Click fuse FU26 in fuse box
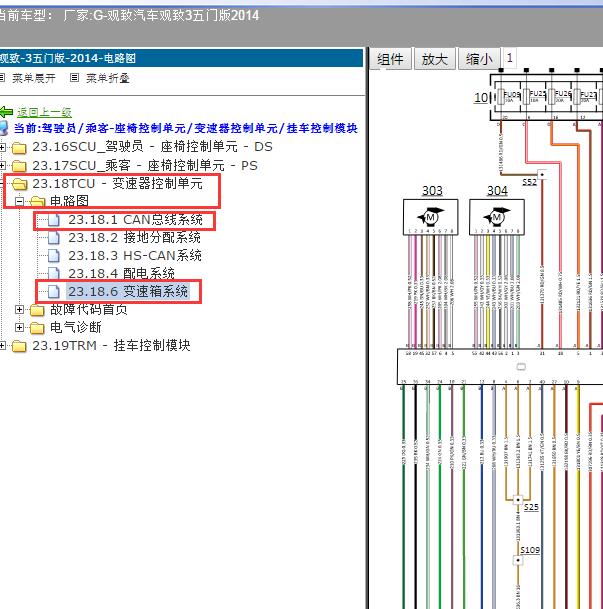The image size is (603, 609). pyautogui.click(x=551, y=96)
